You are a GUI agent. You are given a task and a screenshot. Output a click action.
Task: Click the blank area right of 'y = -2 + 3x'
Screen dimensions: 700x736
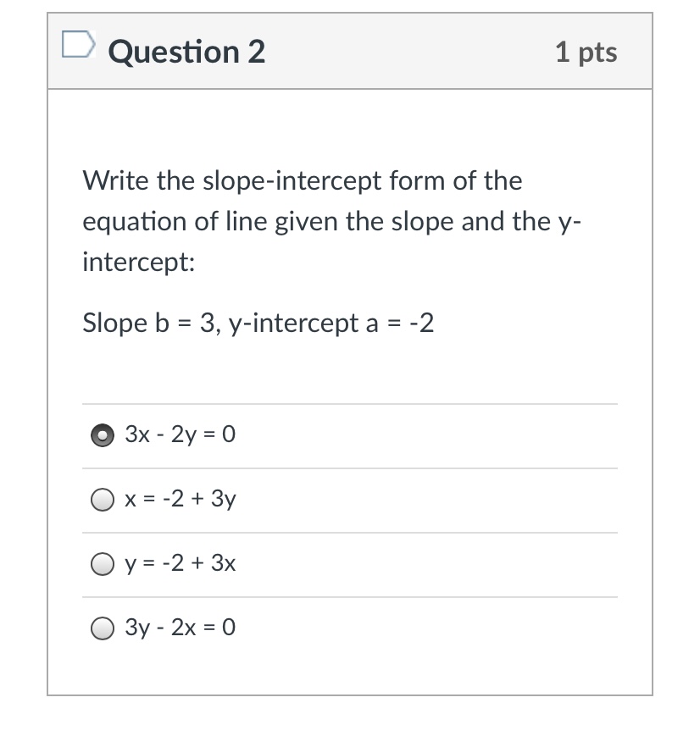pyautogui.click(x=426, y=565)
